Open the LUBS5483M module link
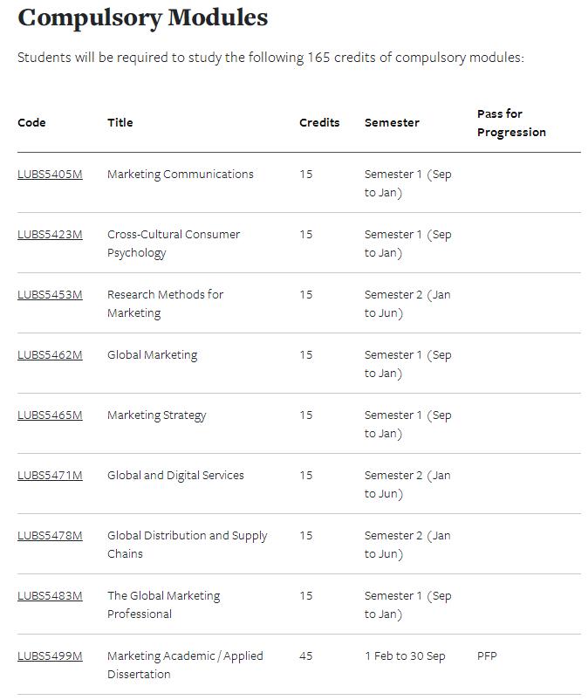Viewport: 588px width, 700px height. tap(50, 596)
